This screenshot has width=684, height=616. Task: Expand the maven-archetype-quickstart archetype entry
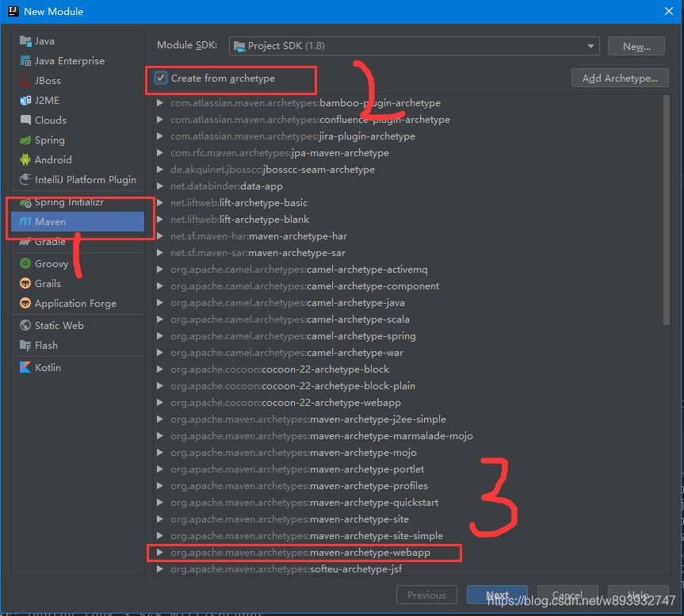click(158, 502)
